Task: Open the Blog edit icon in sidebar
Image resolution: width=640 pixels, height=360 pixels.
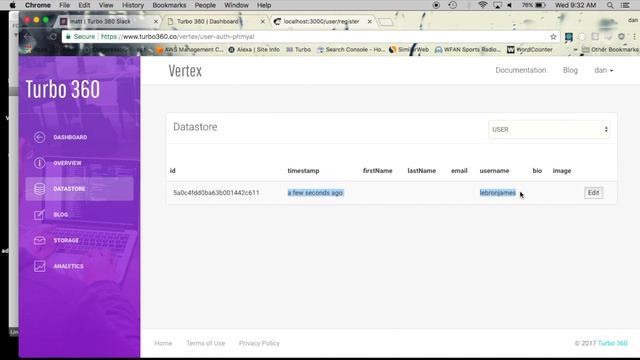Action: coord(40,214)
